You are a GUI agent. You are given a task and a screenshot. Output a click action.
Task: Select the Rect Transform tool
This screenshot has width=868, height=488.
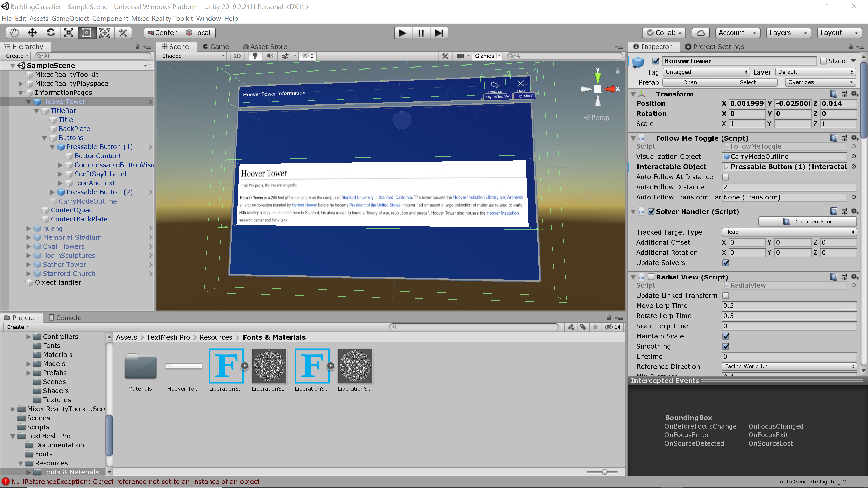click(87, 33)
